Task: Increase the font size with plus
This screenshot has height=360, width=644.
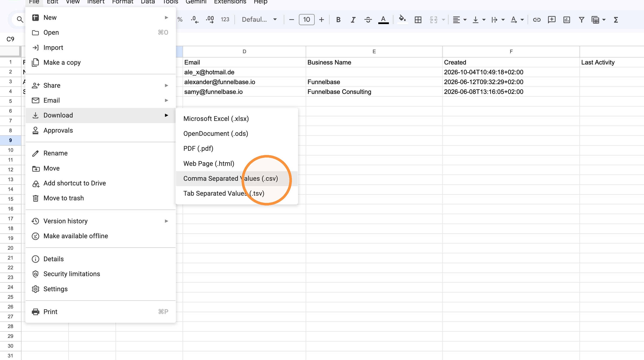Action: tap(321, 20)
